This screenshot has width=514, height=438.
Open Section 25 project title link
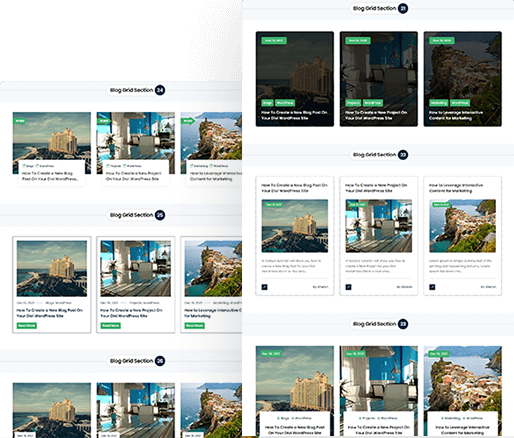pyautogui.click(x=131, y=313)
